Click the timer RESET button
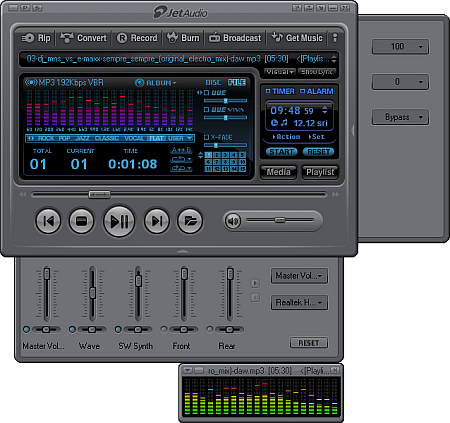Image resolution: width=450 pixels, height=423 pixels. (x=319, y=152)
